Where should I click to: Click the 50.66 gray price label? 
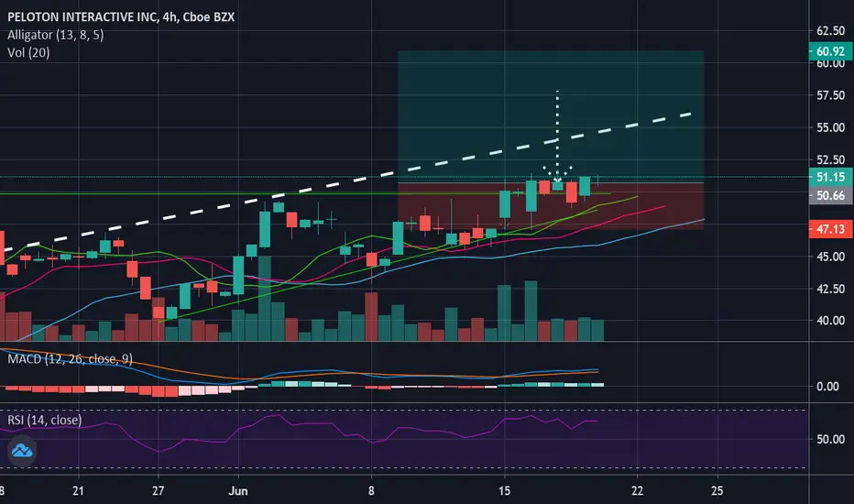click(830, 195)
